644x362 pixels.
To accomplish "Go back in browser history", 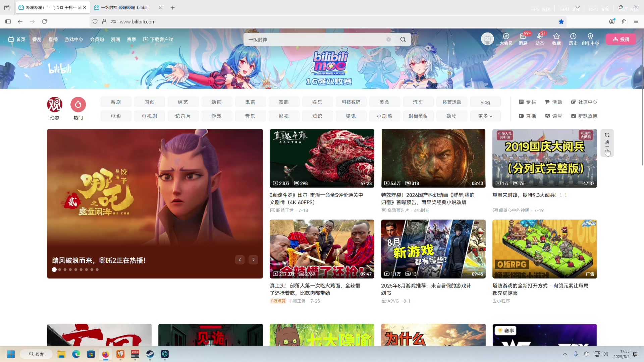I will click(x=20, y=21).
